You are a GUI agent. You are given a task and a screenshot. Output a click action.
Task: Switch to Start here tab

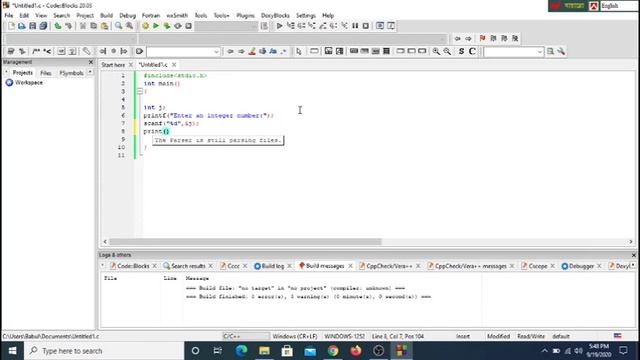(113, 65)
